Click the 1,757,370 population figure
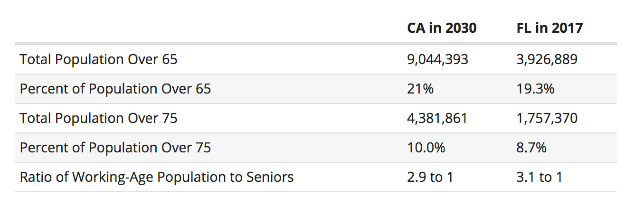 point(547,118)
